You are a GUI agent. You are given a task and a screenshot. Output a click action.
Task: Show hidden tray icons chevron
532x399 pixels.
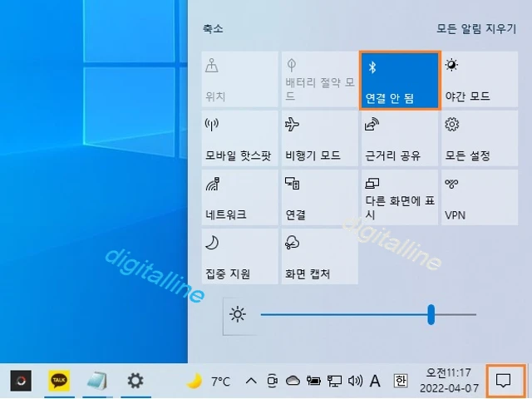pos(251,381)
